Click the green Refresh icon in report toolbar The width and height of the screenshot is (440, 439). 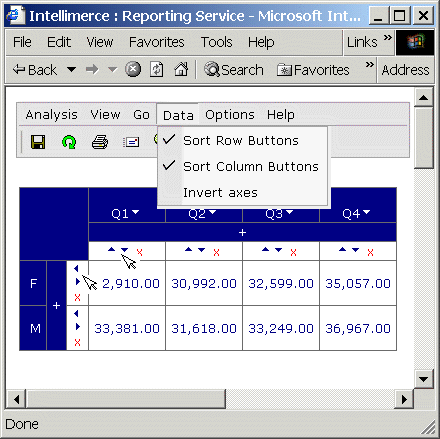click(x=69, y=142)
